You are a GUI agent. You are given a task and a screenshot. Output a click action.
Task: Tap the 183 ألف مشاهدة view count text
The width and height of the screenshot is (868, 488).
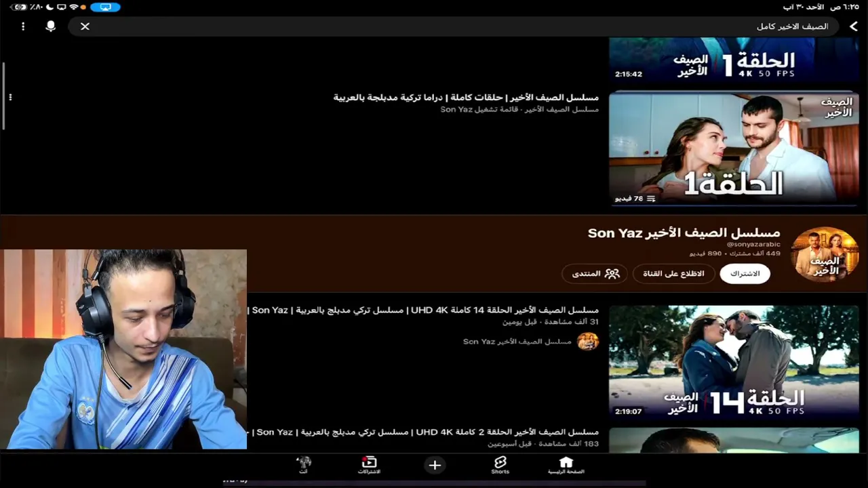(x=568, y=444)
